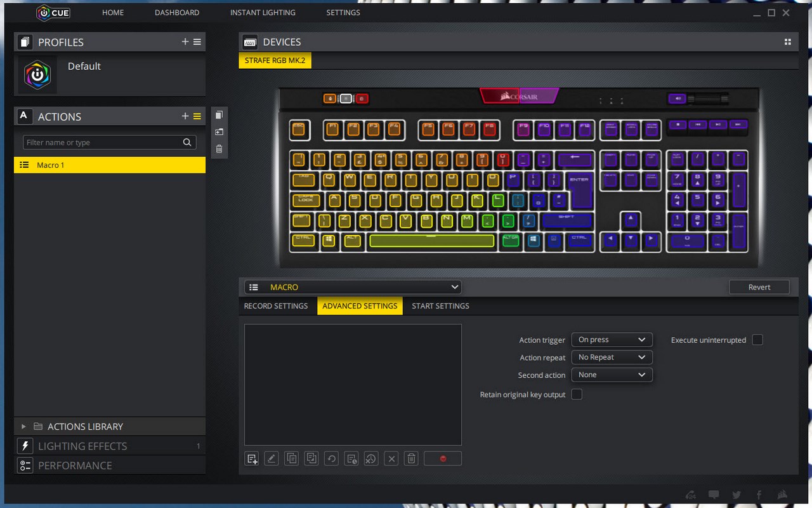This screenshot has width=812, height=508.
Task: Open INSTANT LIGHTING menu
Action: coord(263,13)
